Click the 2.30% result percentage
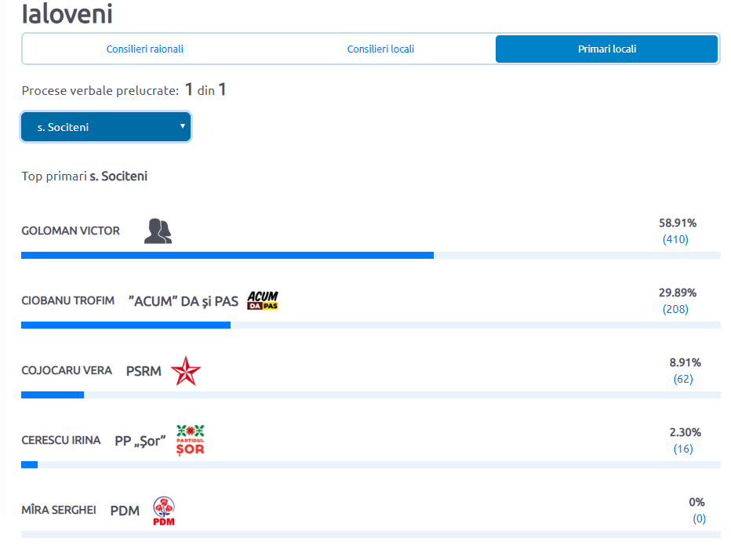Viewport: 731px width, 560px height. click(x=686, y=433)
